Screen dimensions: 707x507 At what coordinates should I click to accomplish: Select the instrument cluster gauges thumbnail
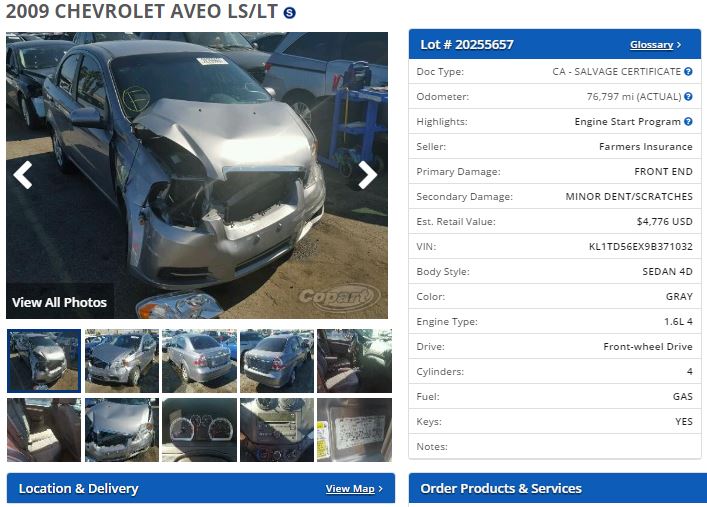199,429
